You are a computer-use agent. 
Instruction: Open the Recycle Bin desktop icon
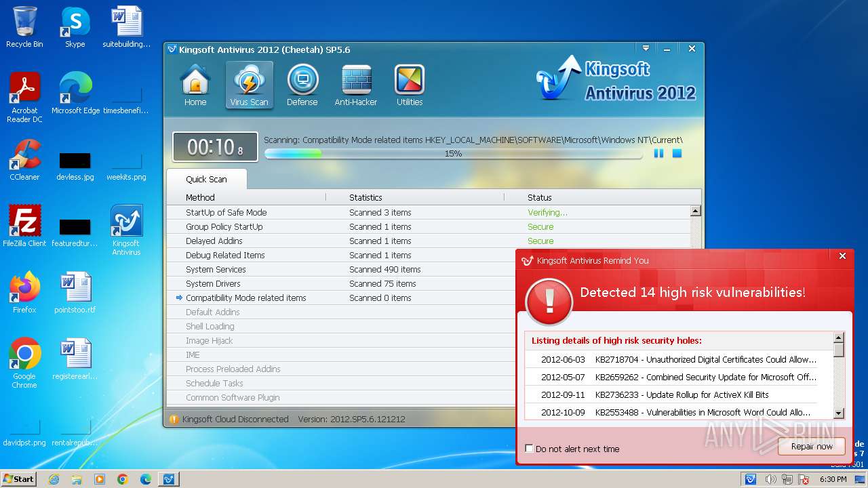tap(24, 27)
